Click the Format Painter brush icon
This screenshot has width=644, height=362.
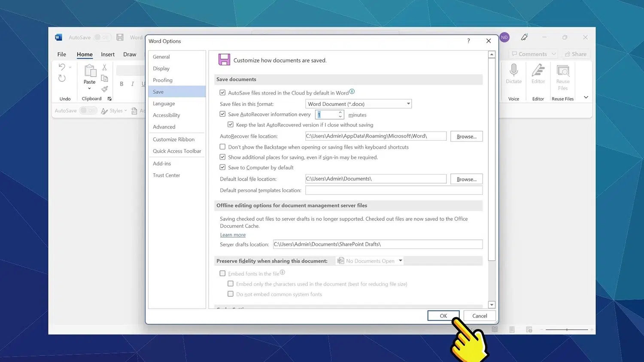coord(104,89)
